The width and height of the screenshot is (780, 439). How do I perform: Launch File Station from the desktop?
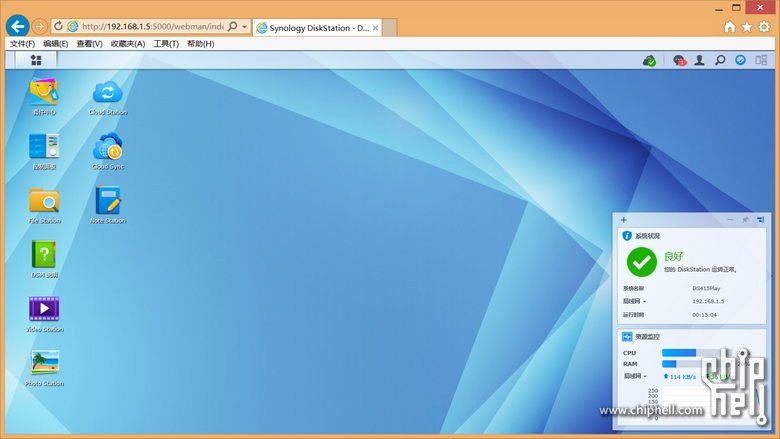[44, 200]
